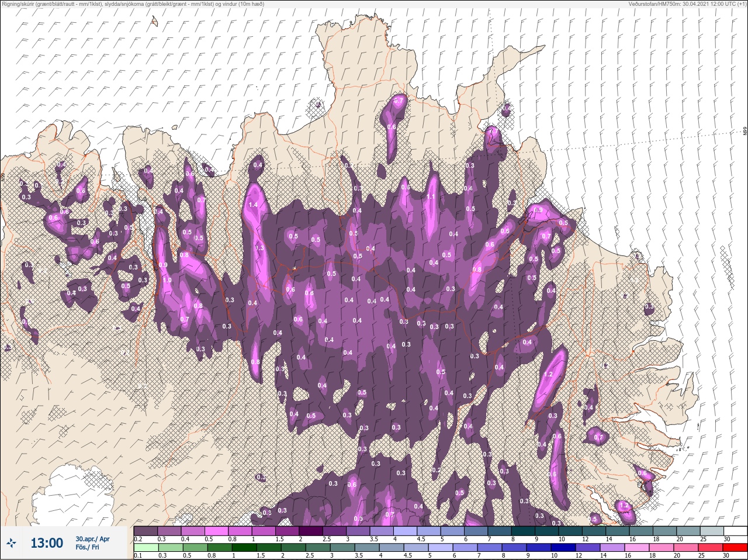Screen dimensions: 748x560
Task: Select the darkest purple 2 mm snow swatch
Action: click(311, 531)
